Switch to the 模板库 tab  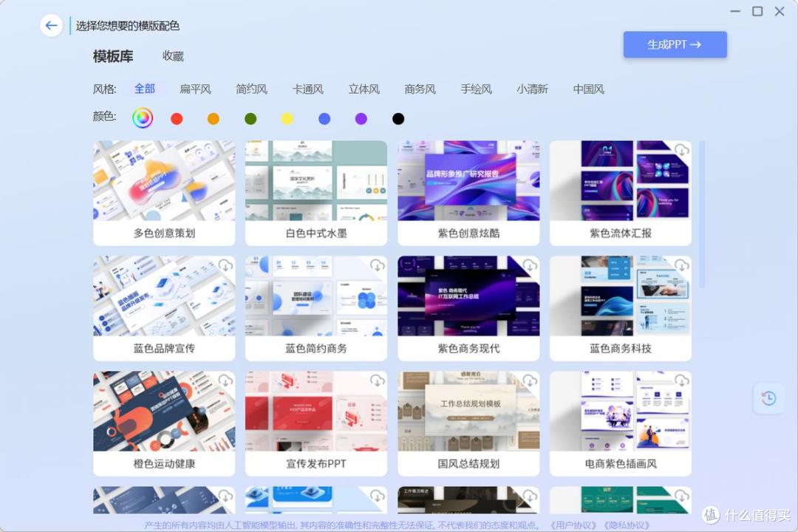[113, 56]
